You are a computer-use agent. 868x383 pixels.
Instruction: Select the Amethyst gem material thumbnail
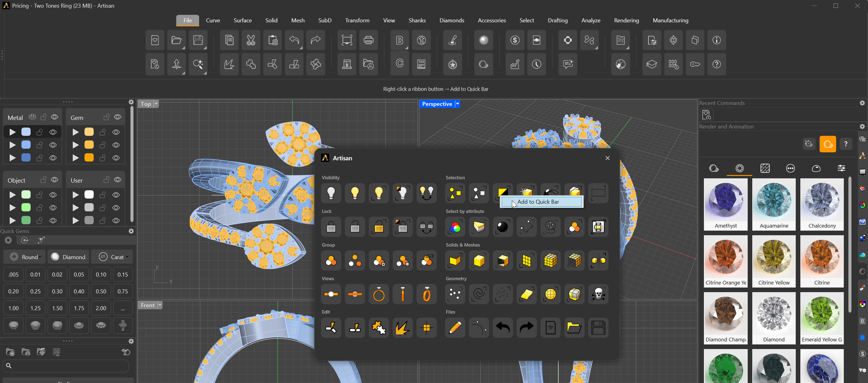(725, 205)
